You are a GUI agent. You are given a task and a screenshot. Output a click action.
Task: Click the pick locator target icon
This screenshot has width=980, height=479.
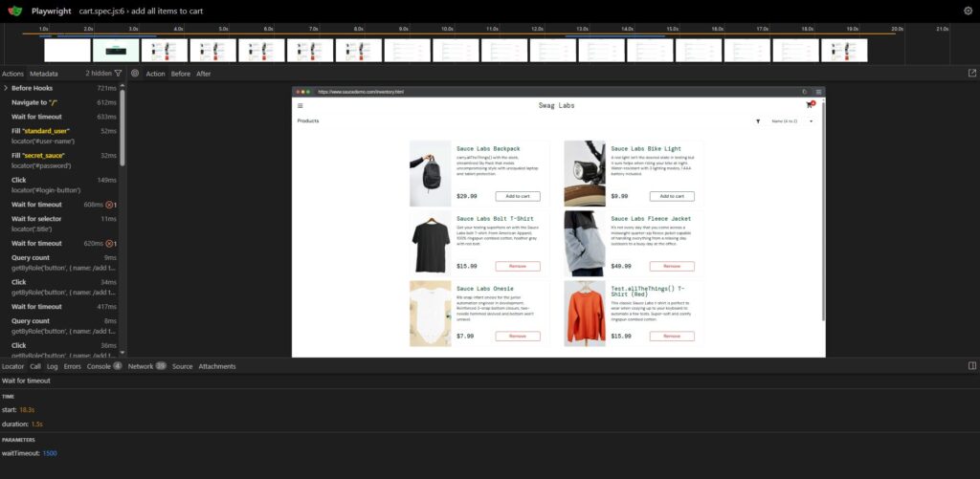pyautogui.click(x=135, y=73)
